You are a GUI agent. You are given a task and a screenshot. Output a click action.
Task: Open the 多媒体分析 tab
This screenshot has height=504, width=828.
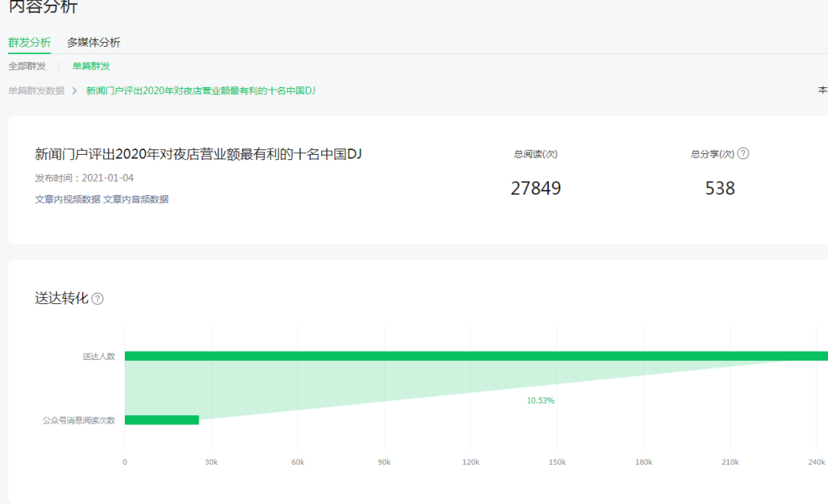click(94, 42)
